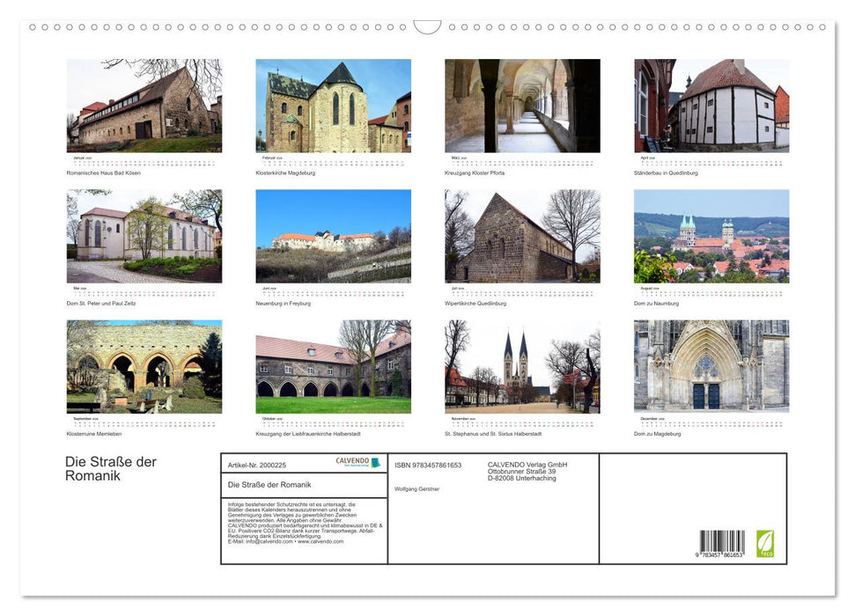Screen dimensions: 855x616
Task: Click the Dom zu Naumburg cityscape thumbnail
Action: point(711,236)
